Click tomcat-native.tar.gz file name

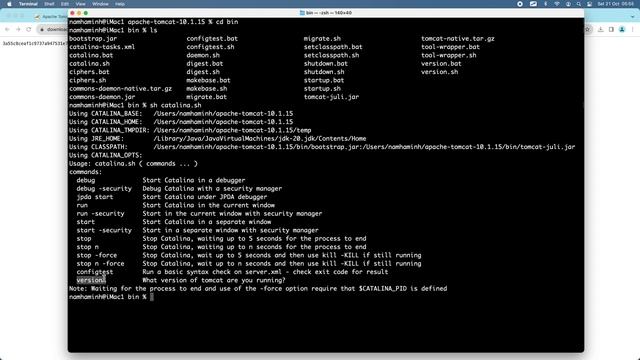click(458, 39)
